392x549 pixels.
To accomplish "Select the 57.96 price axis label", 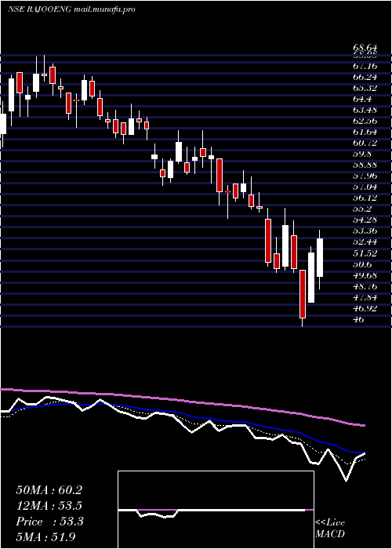I will click(365, 176).
